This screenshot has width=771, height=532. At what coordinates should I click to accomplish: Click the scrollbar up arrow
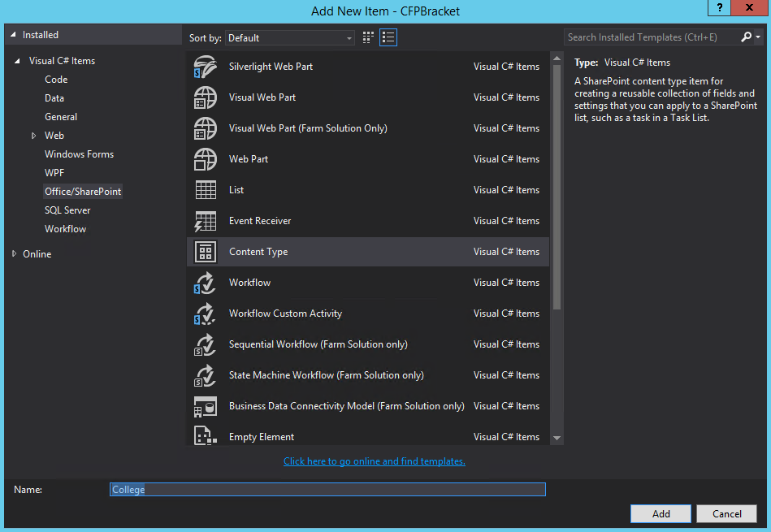557,58
